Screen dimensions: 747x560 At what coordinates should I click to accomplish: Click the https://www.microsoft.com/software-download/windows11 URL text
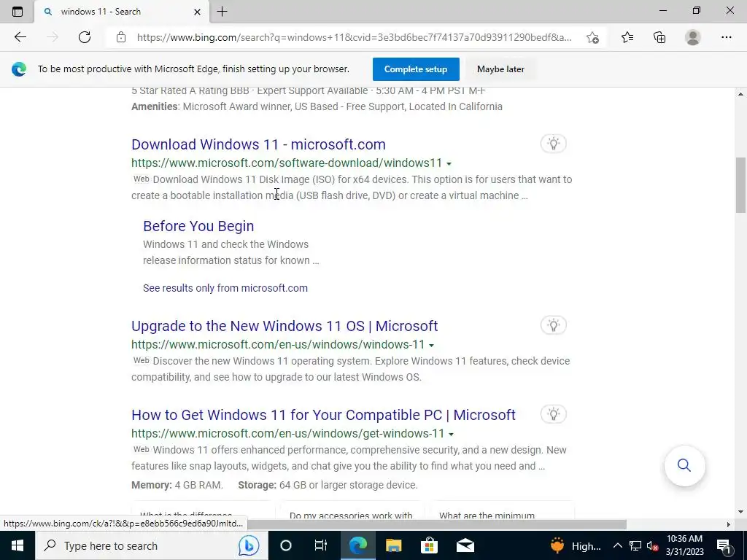coord(287,163)
